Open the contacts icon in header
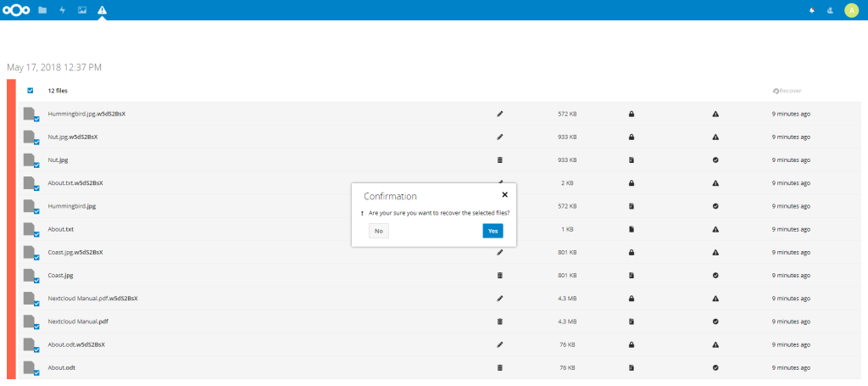The height and width of the screenshot is (386, 868). click(832, 10)
